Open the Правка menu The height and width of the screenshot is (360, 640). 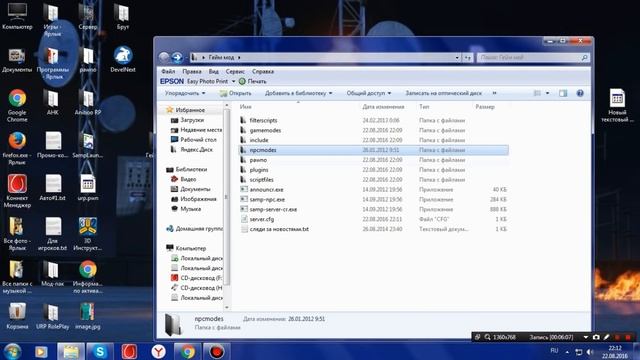pos(192,71)
